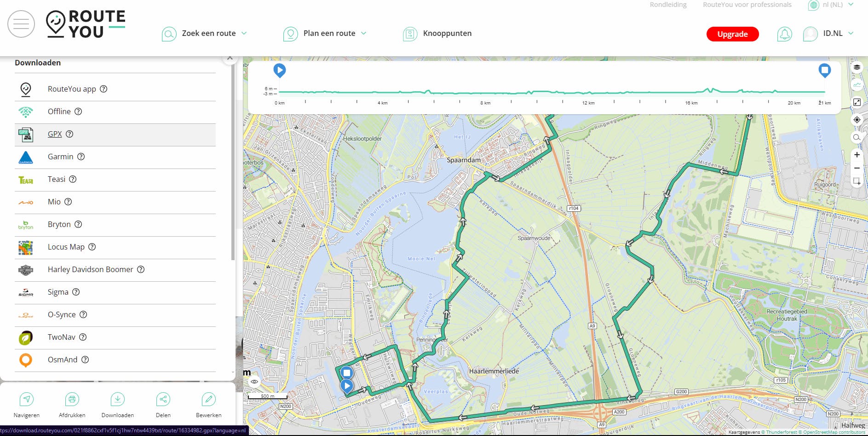
Task: Click the start marker on elevation profile
Action: [x=280, y=70]
